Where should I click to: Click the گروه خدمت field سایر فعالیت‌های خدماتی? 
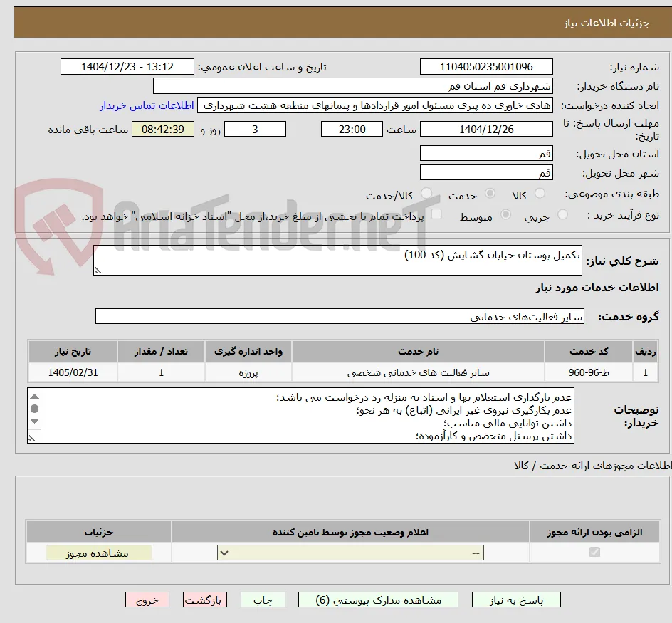(340, 316)
